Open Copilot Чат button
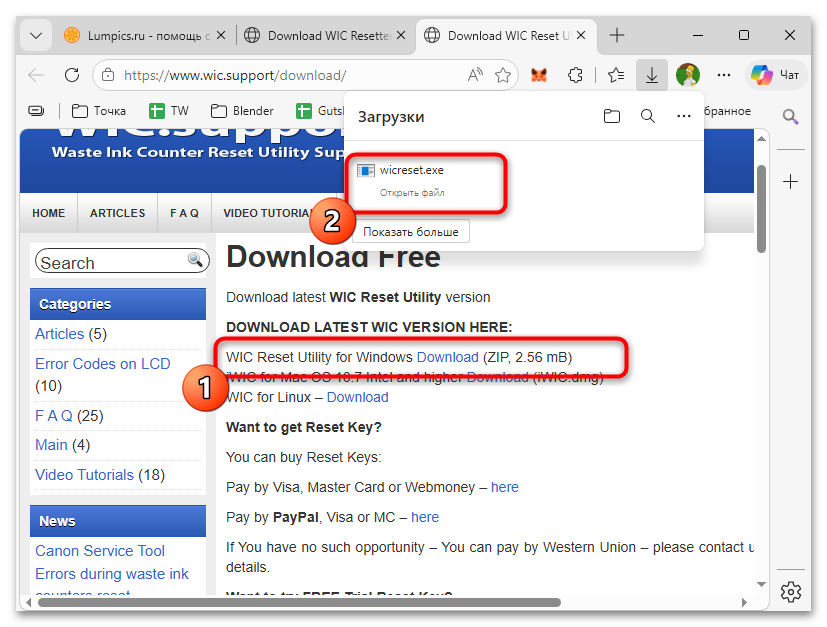Image resolution: width=827 pixels, height=627 pixels. point(775,75)
